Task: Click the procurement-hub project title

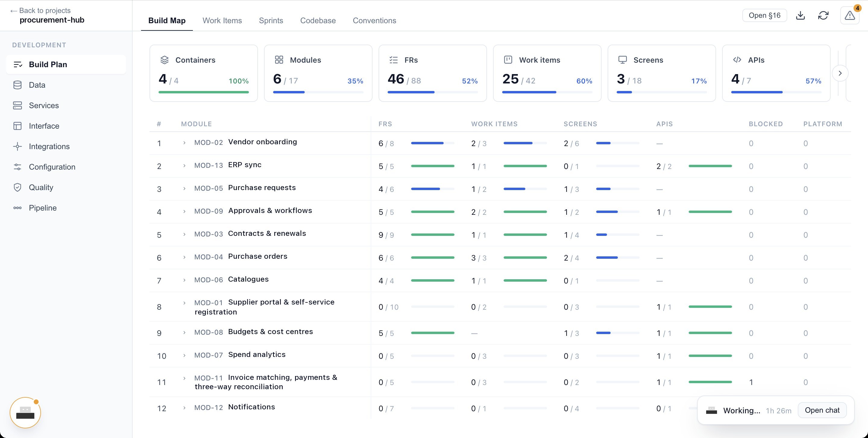Action: (x=52, y=20)
